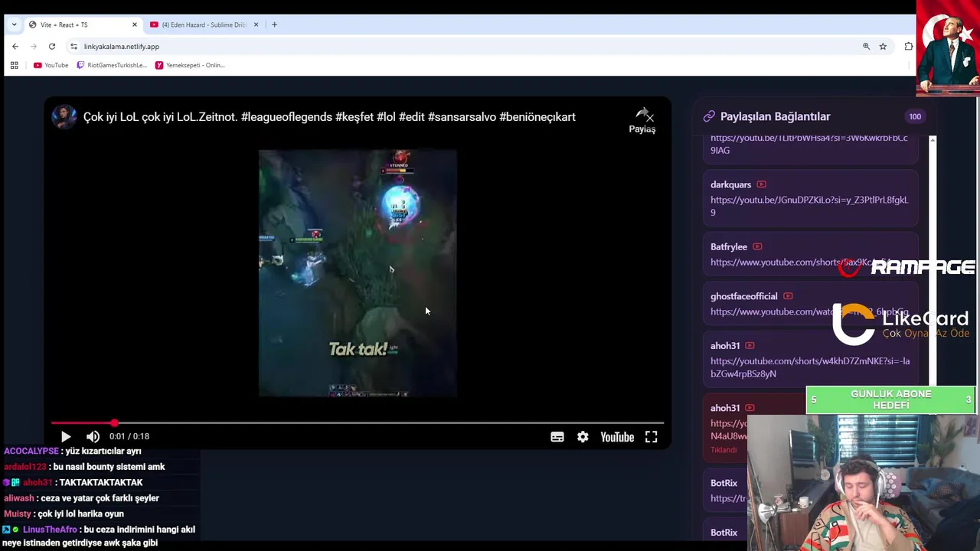
Task: Open the video player settings gear
Action: coord(583,437)
